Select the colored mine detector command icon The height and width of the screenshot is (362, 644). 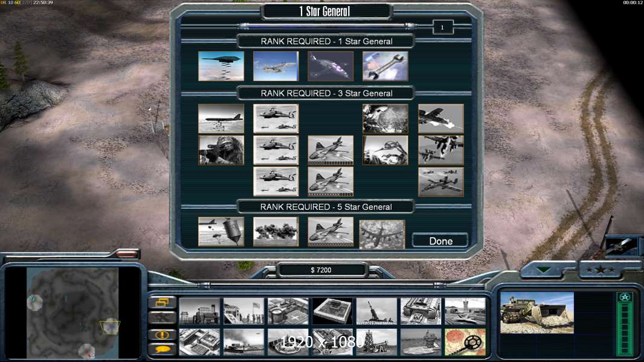point(465,342)
